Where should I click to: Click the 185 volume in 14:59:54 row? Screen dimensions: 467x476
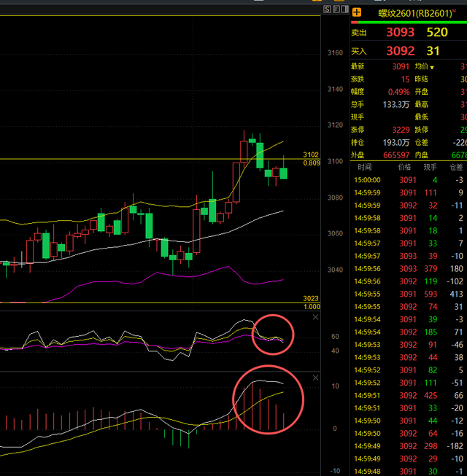[x=431, y=332]
